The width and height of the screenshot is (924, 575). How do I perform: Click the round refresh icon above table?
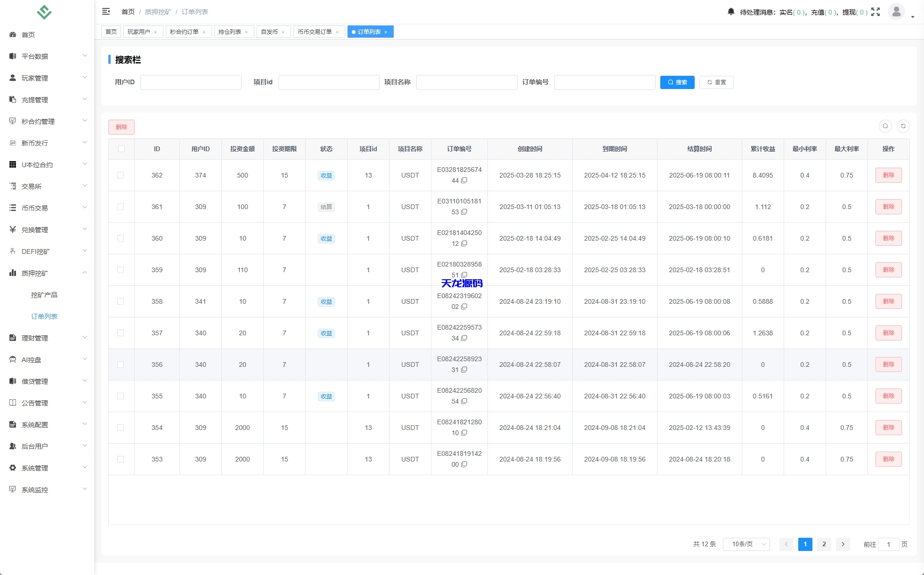click(x=903, y=126)
